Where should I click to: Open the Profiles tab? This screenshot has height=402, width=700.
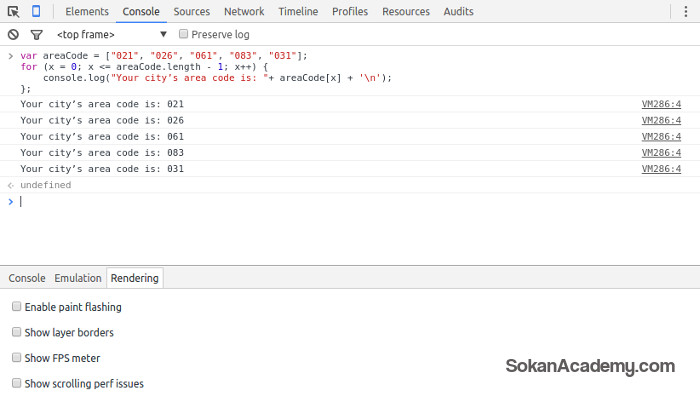[350, 12]
